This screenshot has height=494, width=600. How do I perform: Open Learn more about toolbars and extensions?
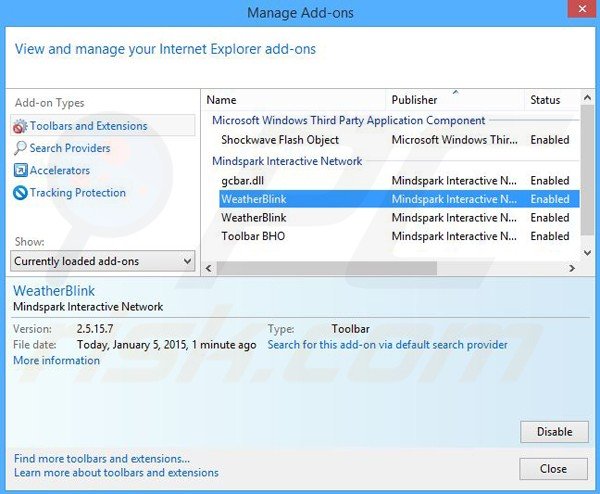(x=116, y=473)
